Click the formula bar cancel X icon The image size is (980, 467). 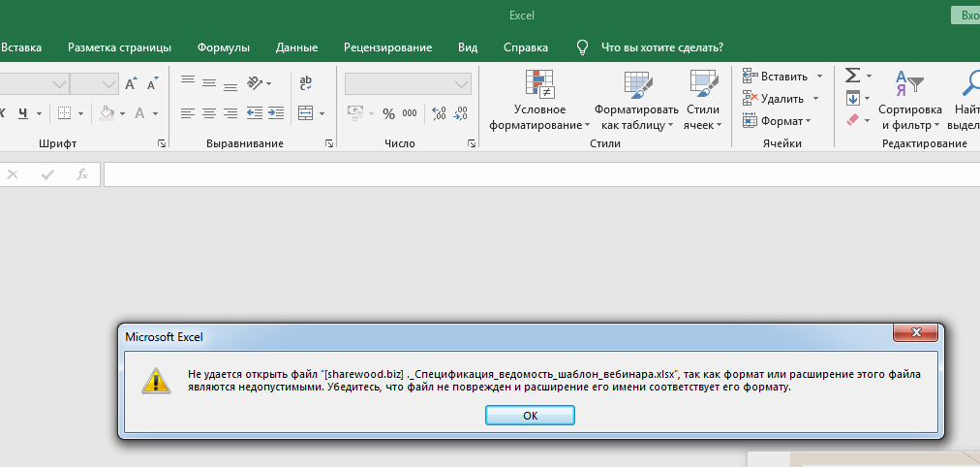click(13, 174)
